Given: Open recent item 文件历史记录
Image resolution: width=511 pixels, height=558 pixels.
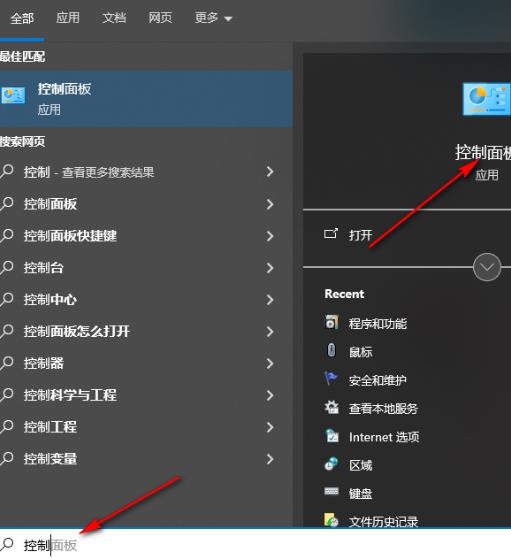Looking at the screenshot, I should pyautogui.click(x=383, y=522).
